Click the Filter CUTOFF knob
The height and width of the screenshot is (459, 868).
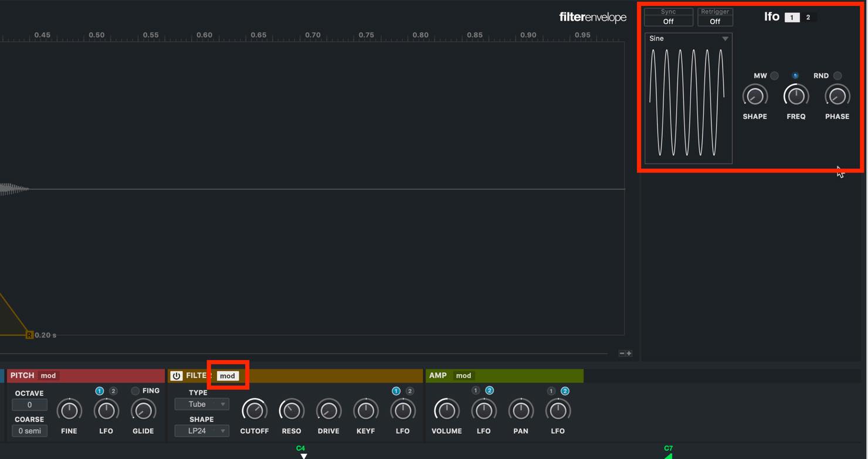(x=254, y=410)
